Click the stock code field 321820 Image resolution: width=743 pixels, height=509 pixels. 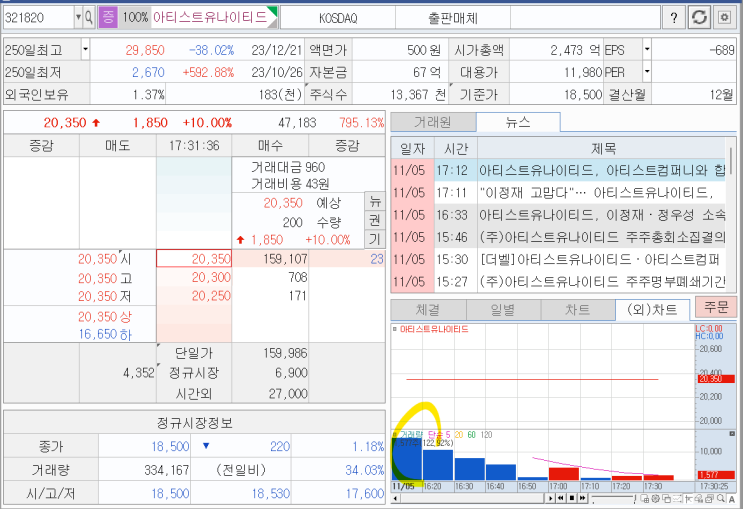click(38, 18)
